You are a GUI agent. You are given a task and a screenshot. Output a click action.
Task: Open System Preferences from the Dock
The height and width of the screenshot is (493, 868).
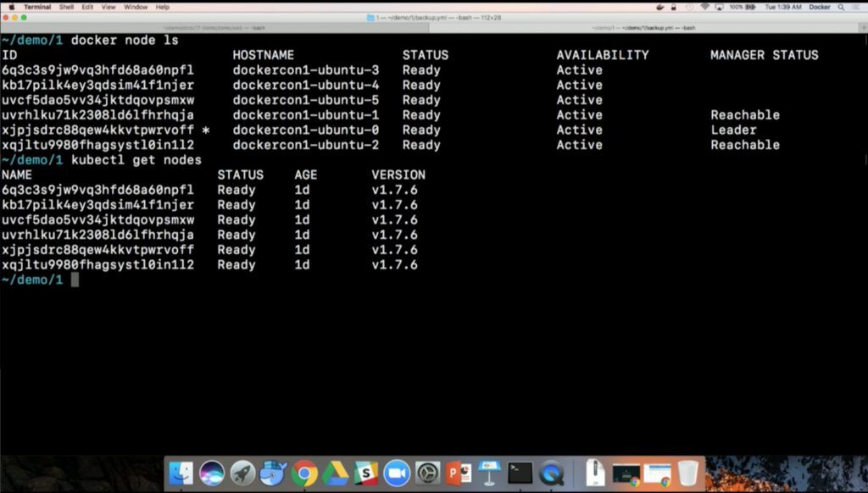point(428,473)
